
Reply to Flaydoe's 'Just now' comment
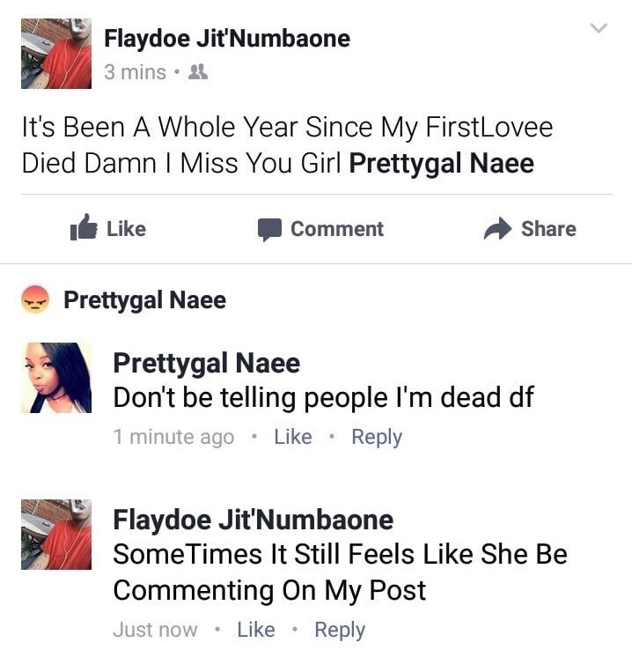click(340, 630)
